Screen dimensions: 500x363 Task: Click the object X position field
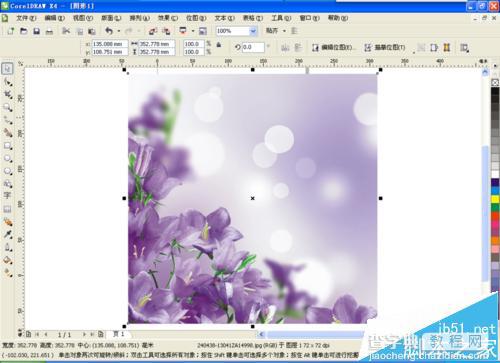[x=109, y=44]
